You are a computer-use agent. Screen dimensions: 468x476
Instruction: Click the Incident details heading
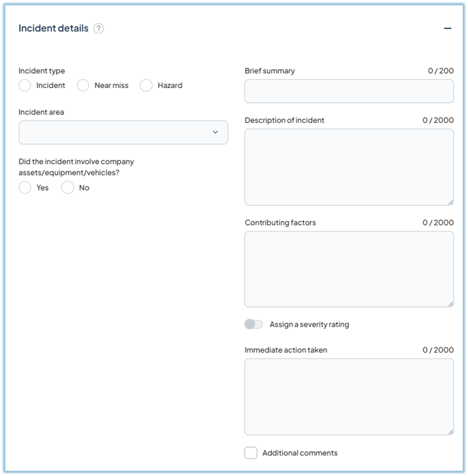click(54, 28)
